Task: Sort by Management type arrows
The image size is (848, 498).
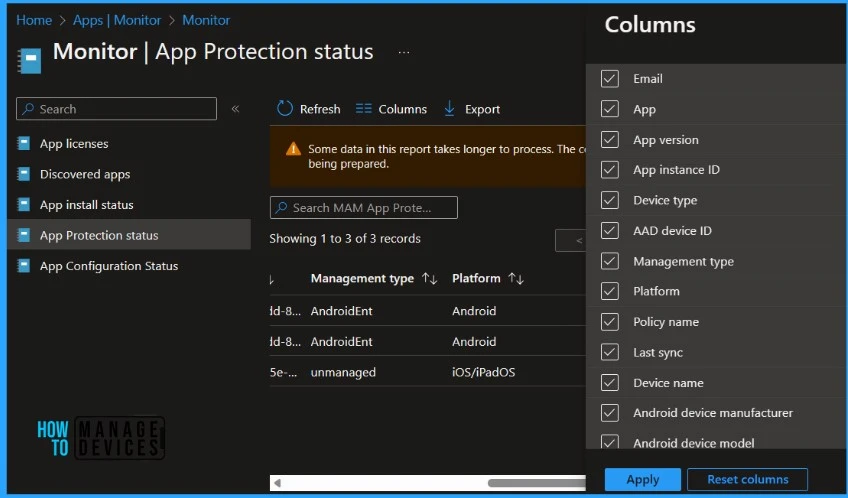Action: 429,278
